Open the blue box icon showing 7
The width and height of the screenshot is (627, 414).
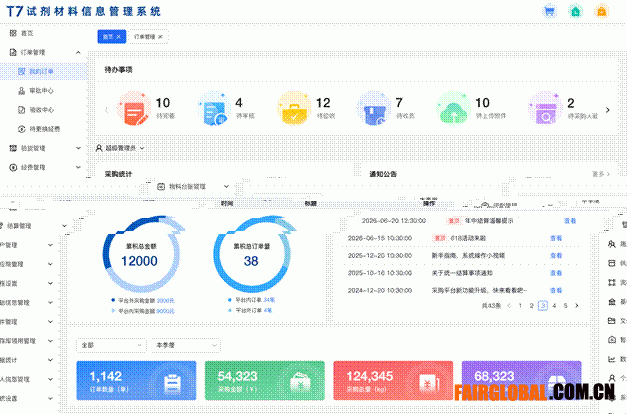pyautogui.click(x=373, y=108)
